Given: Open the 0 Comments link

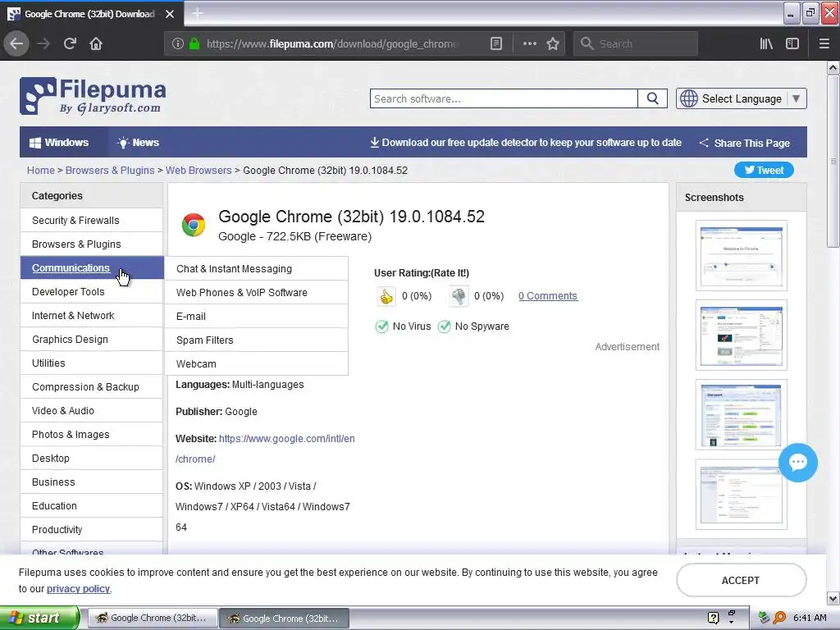Looking at the screenshot, I should click(547, 296).
